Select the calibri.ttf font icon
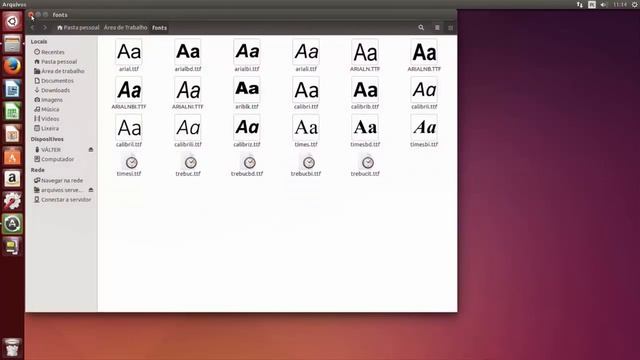 306,90
